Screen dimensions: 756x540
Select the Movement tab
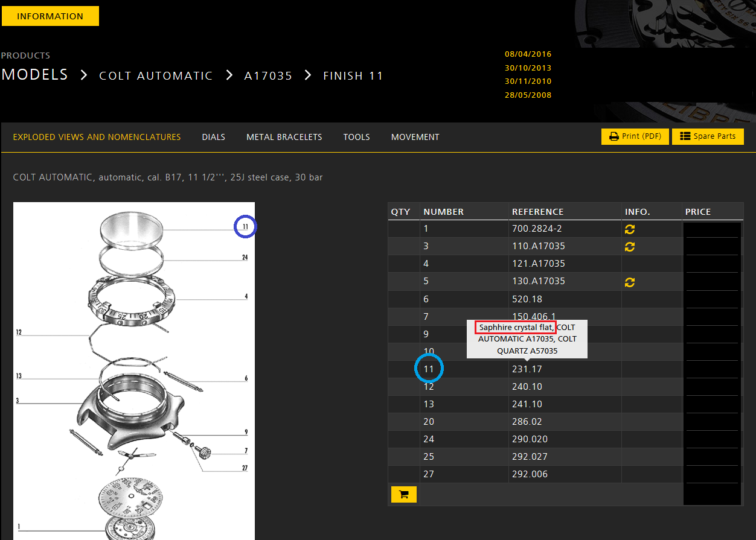[415, 137]
